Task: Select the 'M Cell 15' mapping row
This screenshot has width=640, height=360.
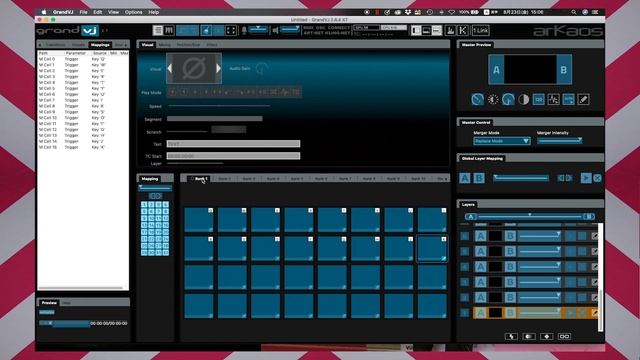Action: point(83,147)
